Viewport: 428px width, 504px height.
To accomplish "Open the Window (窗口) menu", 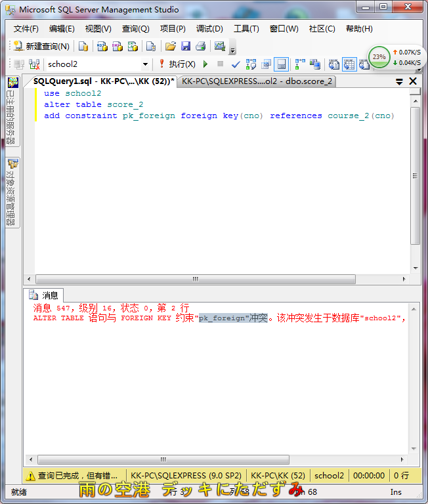I will point(284,29).
